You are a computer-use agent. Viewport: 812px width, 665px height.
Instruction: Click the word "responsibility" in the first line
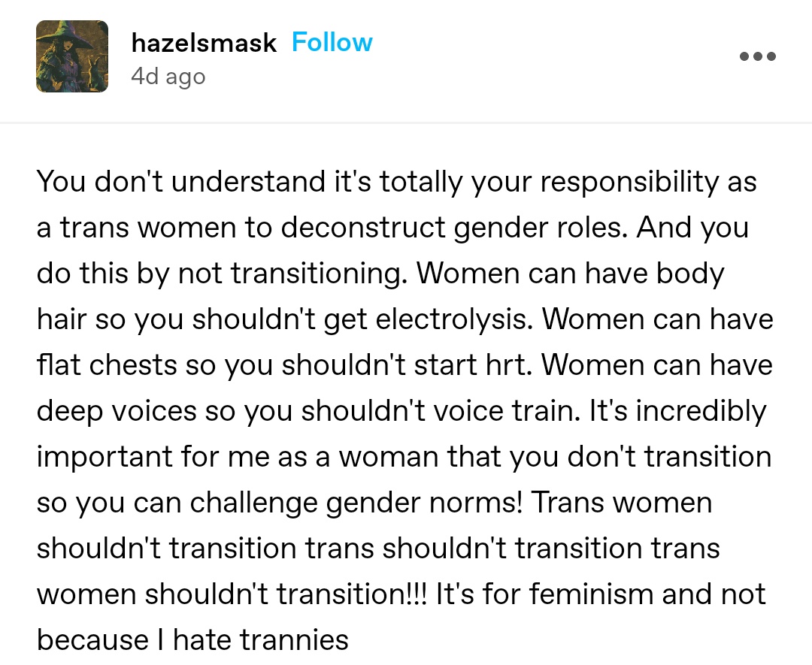click(x=587, y=182)
